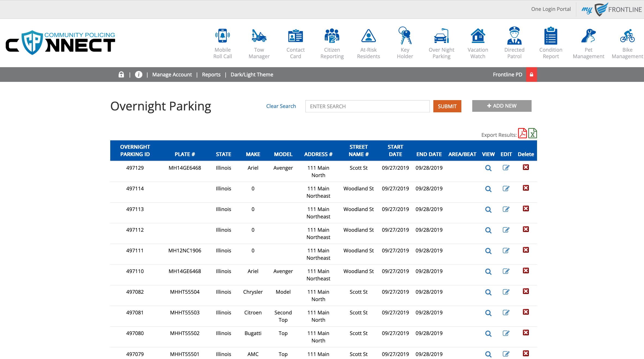Click Clear Search link
Screen dimensions: 644x359
(x=281, y=106)
